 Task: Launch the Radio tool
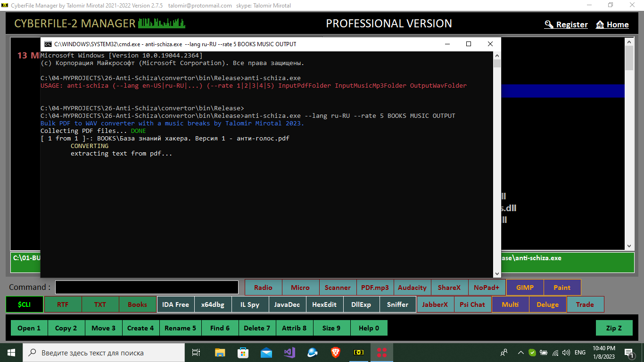click(x=263, y=288)
